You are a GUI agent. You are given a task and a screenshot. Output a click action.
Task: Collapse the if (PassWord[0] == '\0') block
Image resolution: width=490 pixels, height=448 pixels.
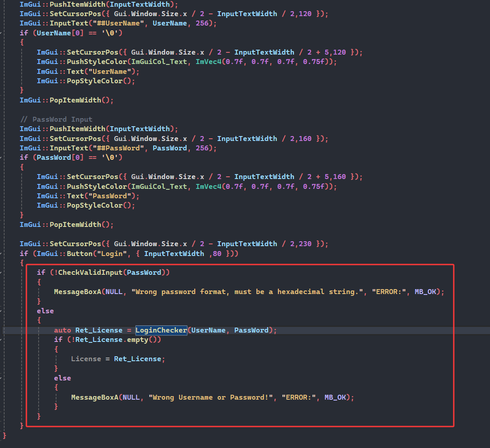point(1,158)
